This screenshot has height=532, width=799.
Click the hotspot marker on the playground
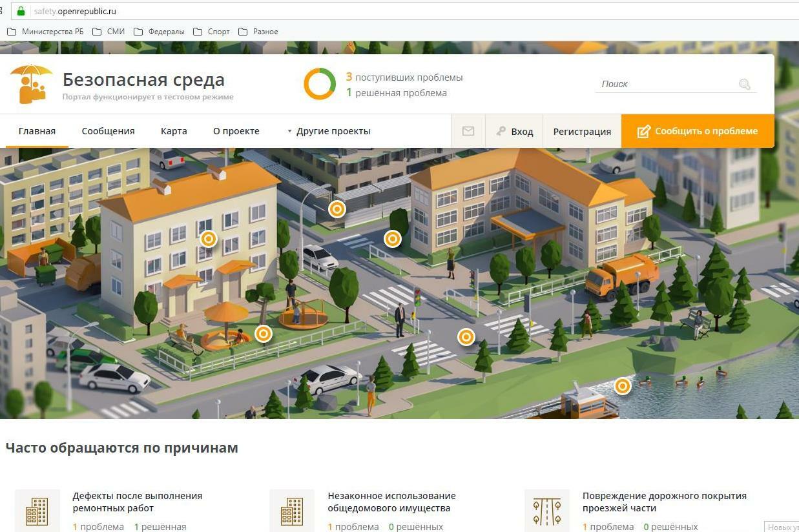point(263,334)
